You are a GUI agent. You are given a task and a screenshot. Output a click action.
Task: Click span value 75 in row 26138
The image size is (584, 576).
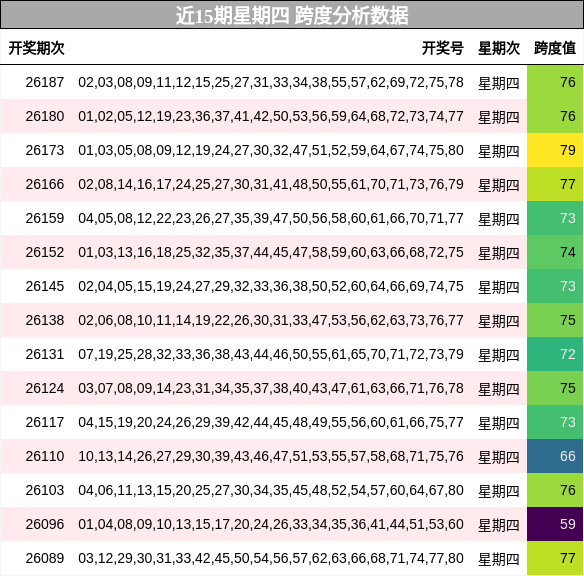coord(555,320)
